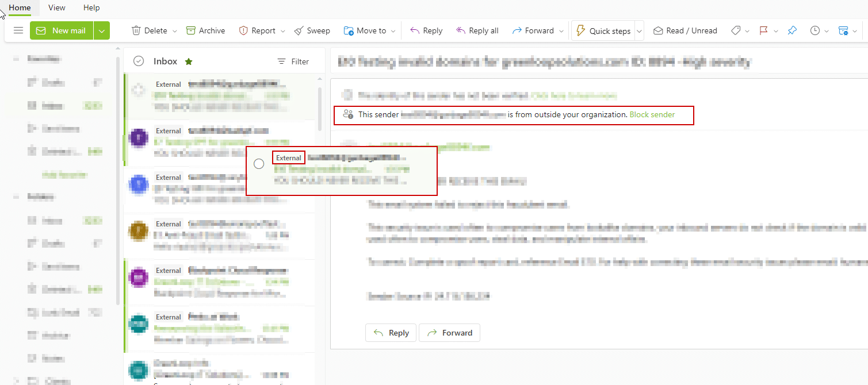Flag the message with the red flag
This screenshot has width=868, height=385.
tap(763, 30)
